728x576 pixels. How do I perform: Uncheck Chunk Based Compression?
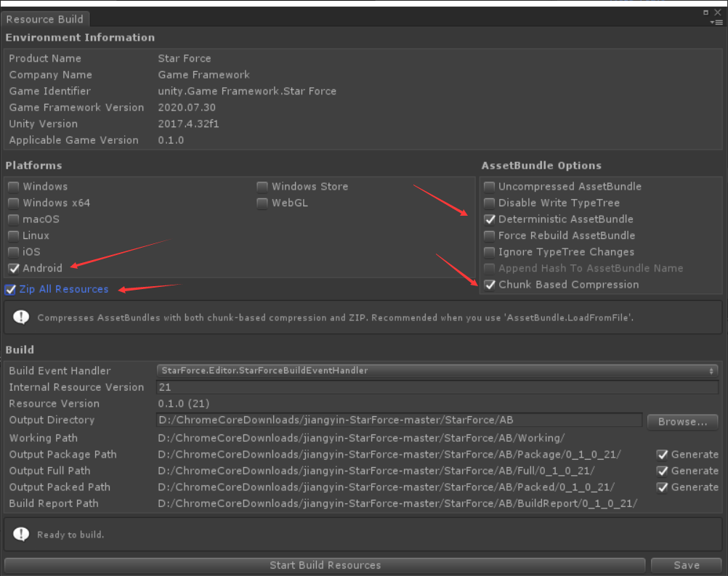click(490, 285)
